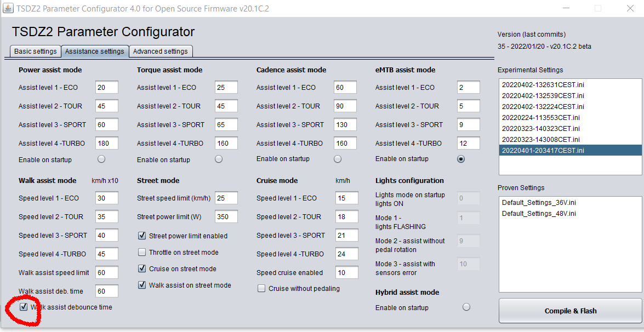Click highlighted 20220401-203417CEST.ini entry
The height and width of the screenshot is (332, 644).
[x=570, y=151]
